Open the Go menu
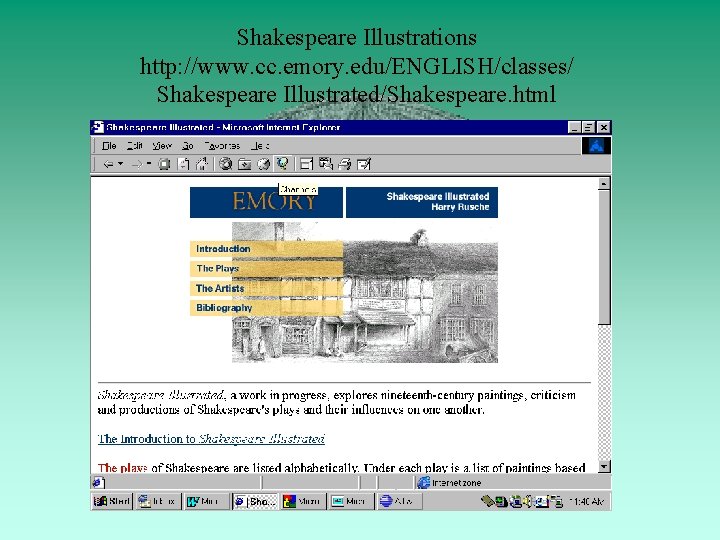Viewport: 720px width, 540px height. [x=187, y=146]
